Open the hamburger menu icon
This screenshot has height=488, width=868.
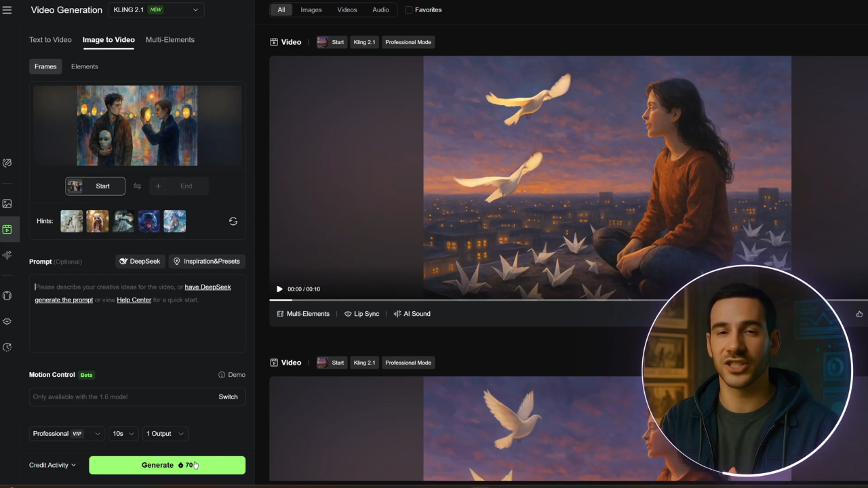[7, 10]
